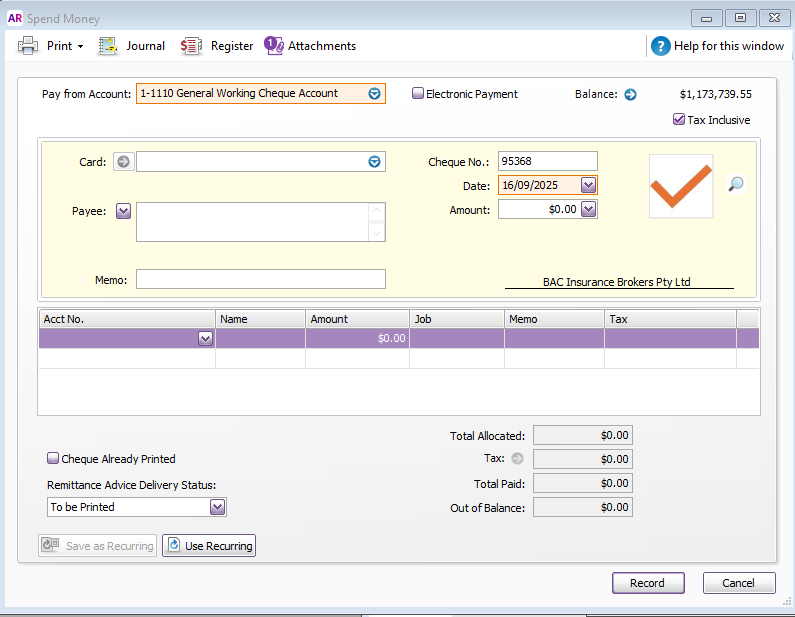The height and width of the screenshot is (617, 795).
Task: Toggle the Tax Inclusive checkbox
Action: [679, 120]
